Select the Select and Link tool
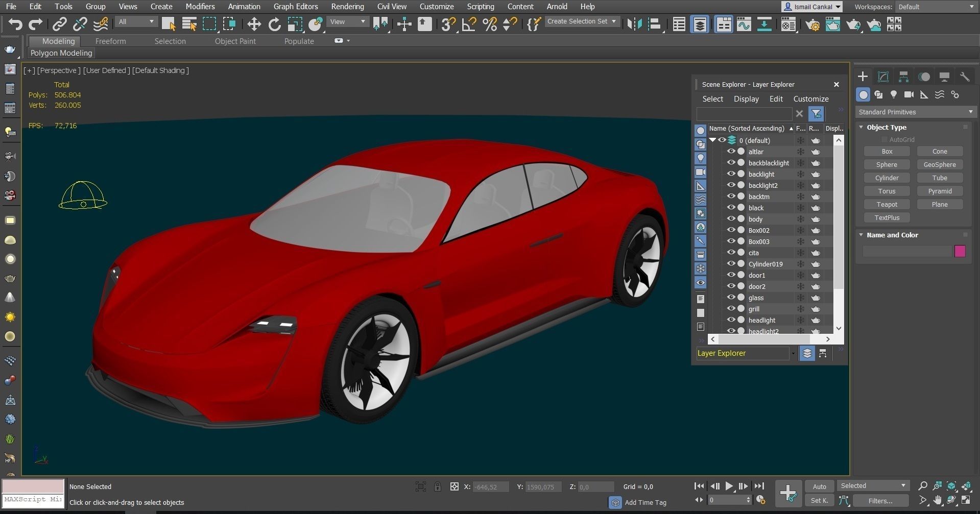 [x=60, y=24]
